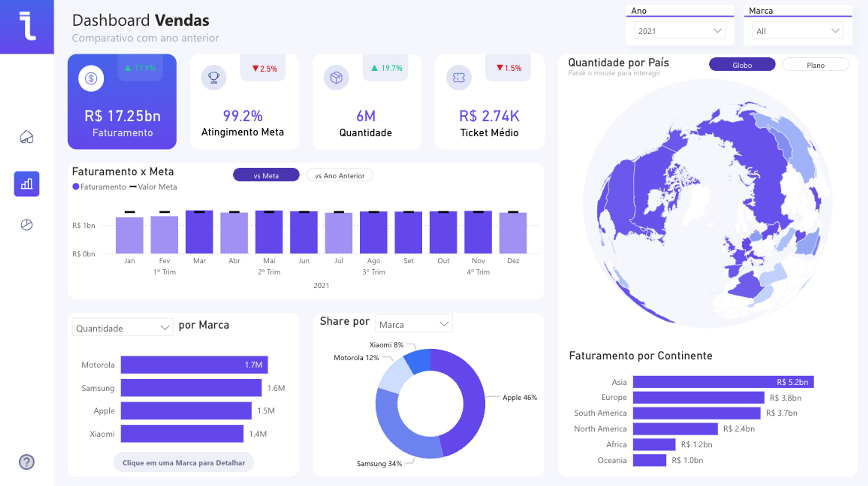Open the Marca filter dropdown
This screenshot has width=868, height=486.
click(797, 30)
